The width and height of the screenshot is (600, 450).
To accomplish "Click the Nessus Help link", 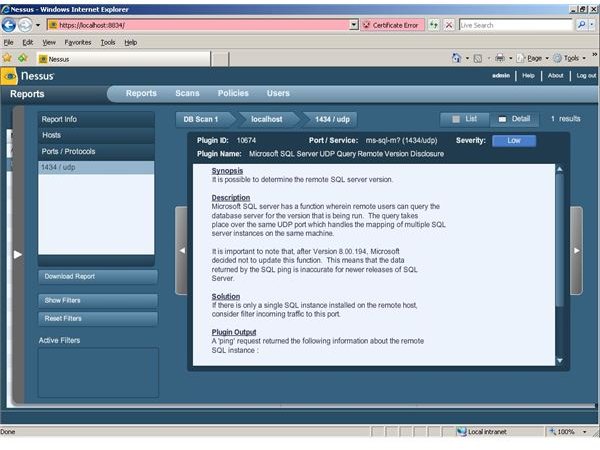I will pyautogui.click(x=528, y=76).
